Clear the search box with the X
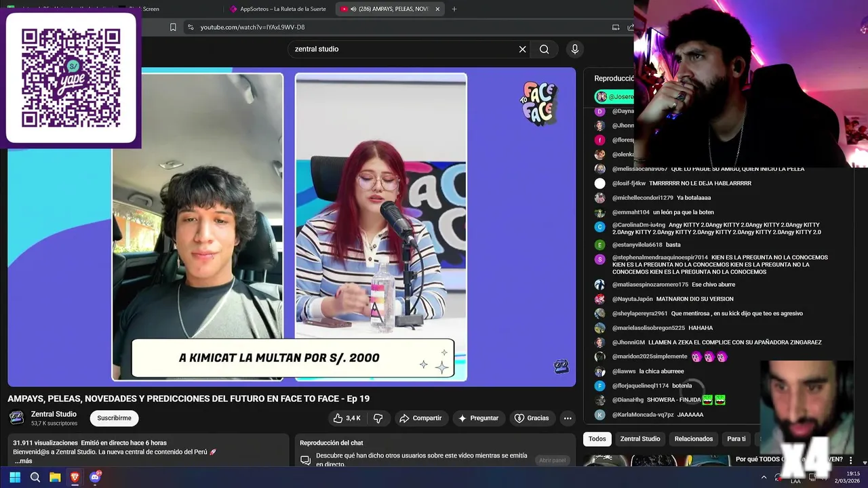 click(x=522, y=49)
